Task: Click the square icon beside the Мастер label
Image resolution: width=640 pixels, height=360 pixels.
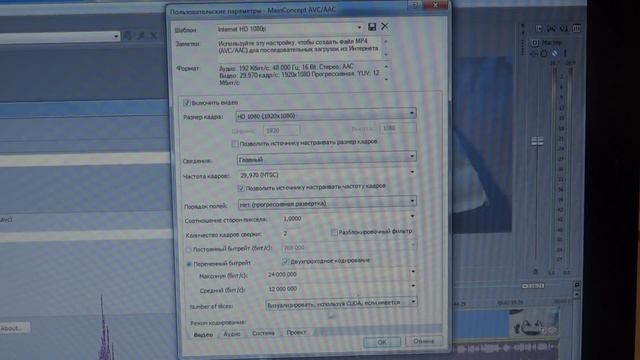Action: click(x=535, y=43)
